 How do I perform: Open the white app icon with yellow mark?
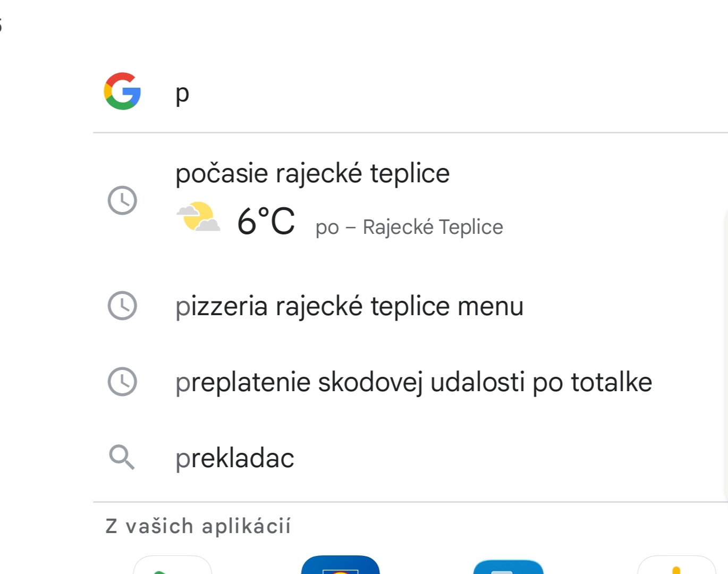(676, 565)
